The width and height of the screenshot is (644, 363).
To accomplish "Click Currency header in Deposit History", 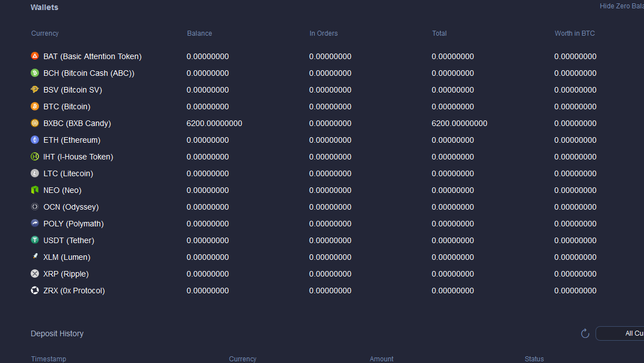I will (243, 359).
